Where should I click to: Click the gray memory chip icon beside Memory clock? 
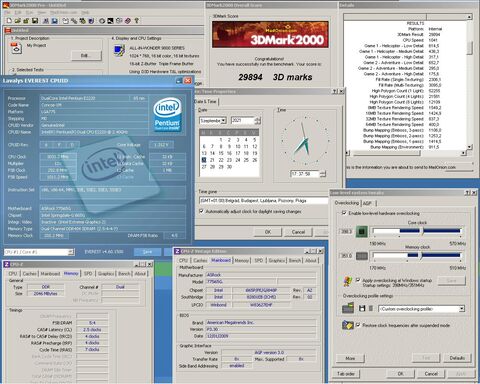(362, 256)
